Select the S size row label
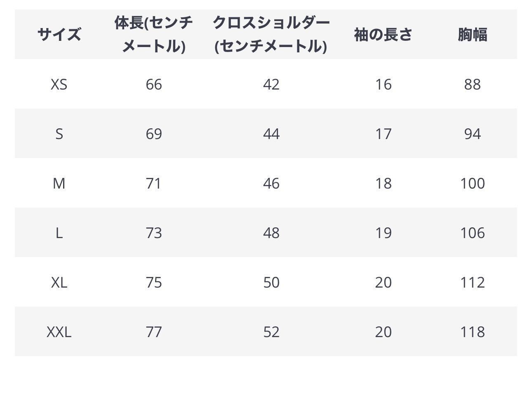The image size is (532, 399). click(59, 134)
